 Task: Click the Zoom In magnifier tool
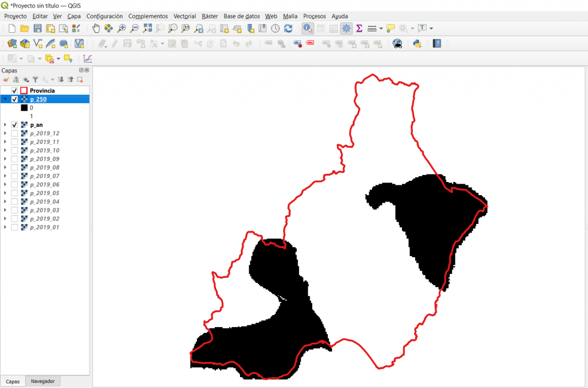pos(121,28)
